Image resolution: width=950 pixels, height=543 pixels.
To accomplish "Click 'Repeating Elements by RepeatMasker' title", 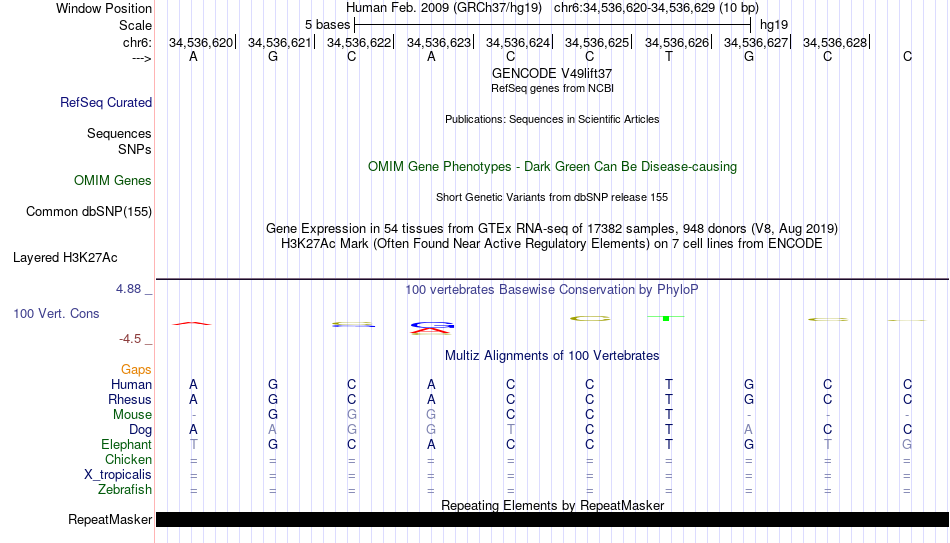I will point(552,505).
